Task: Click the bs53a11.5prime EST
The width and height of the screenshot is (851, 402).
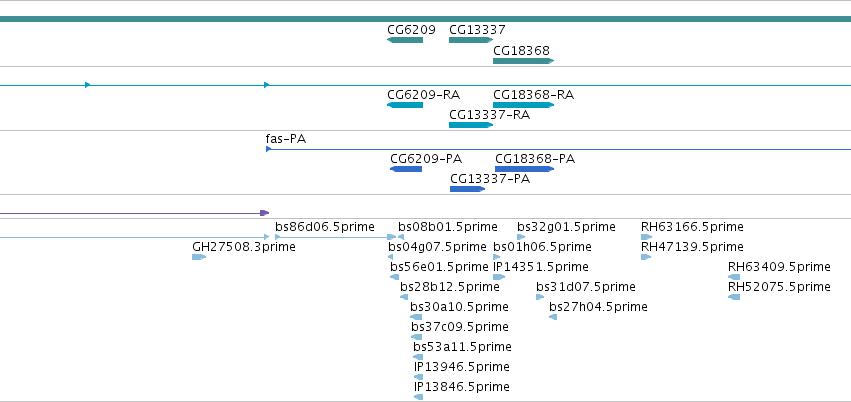Action: coord(418,358)
